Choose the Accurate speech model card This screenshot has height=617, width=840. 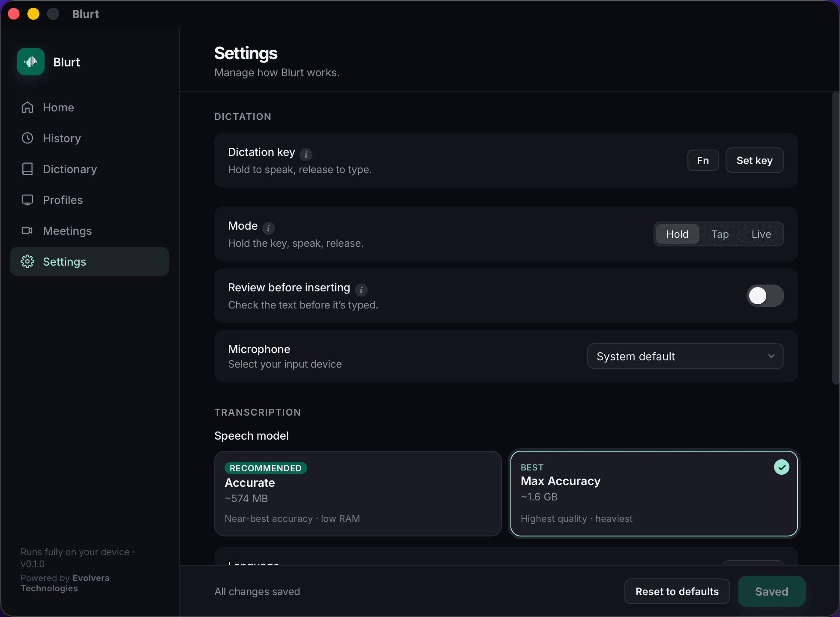(358, 494)
